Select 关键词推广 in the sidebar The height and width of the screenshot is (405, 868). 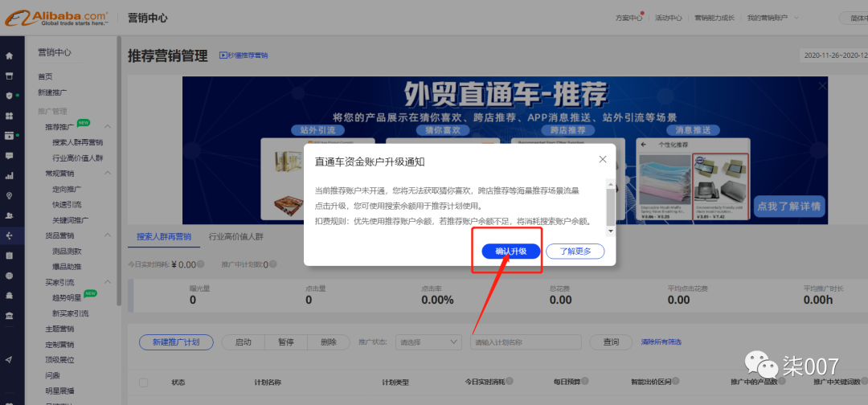coord(71,219)
